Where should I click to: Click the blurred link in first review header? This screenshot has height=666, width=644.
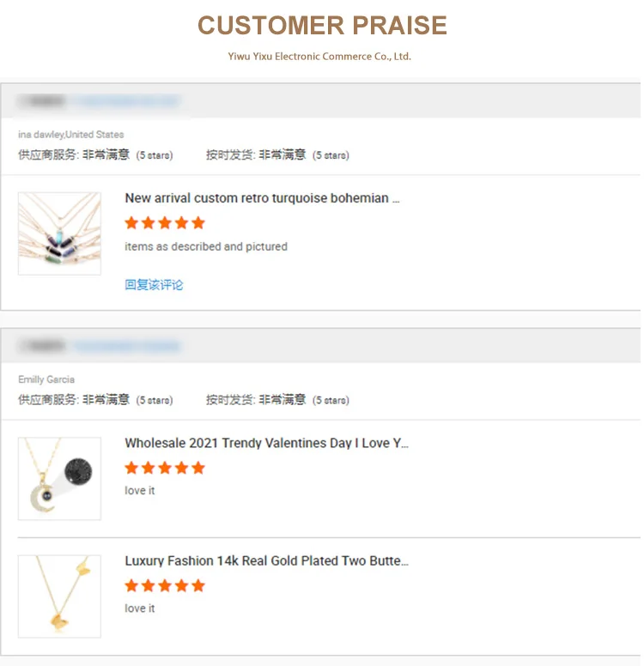coord(127,101)
